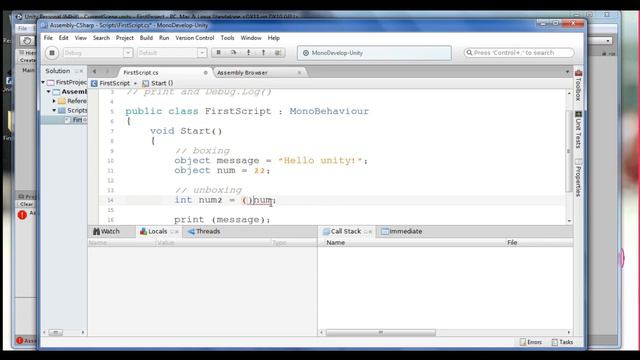The image size is (640, 360).
Task: Open the Search menu
Action: pyautogui.click(x=101, y=38)
